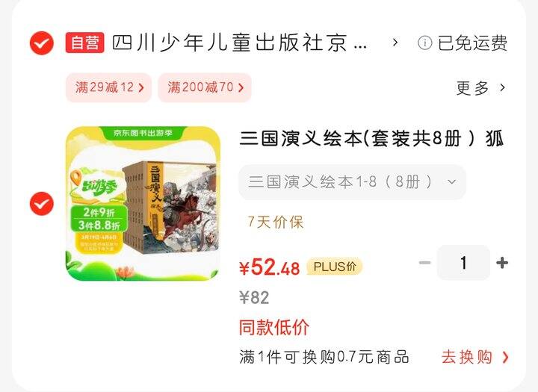The image size is (538, 392).
Task: Open the 三国演义绘本(套装共8册) product title
Action: coord(371,139)
